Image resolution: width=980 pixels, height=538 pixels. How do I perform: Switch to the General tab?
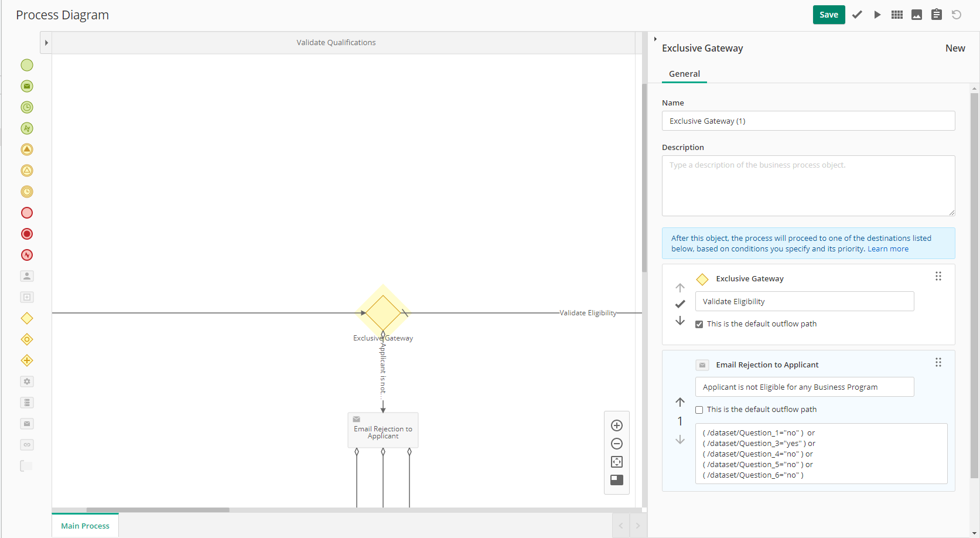tap(684, 74)
